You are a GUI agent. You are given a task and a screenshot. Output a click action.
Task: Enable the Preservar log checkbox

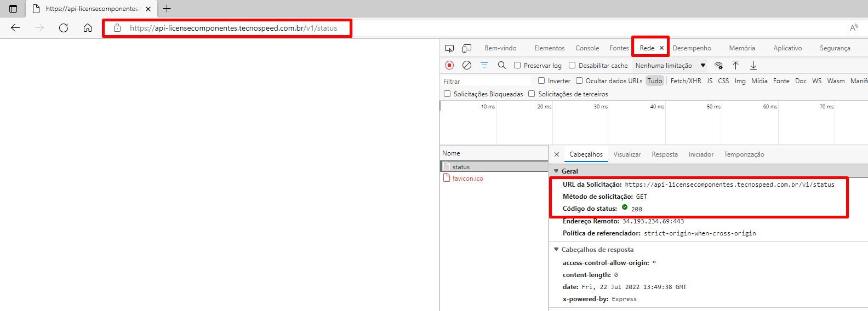coord(517,65)
